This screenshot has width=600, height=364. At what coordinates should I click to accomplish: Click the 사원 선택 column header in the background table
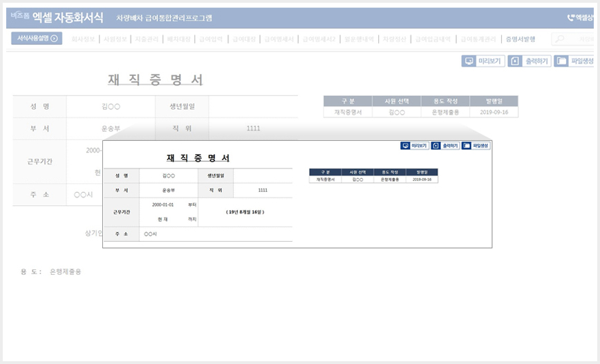397,101
